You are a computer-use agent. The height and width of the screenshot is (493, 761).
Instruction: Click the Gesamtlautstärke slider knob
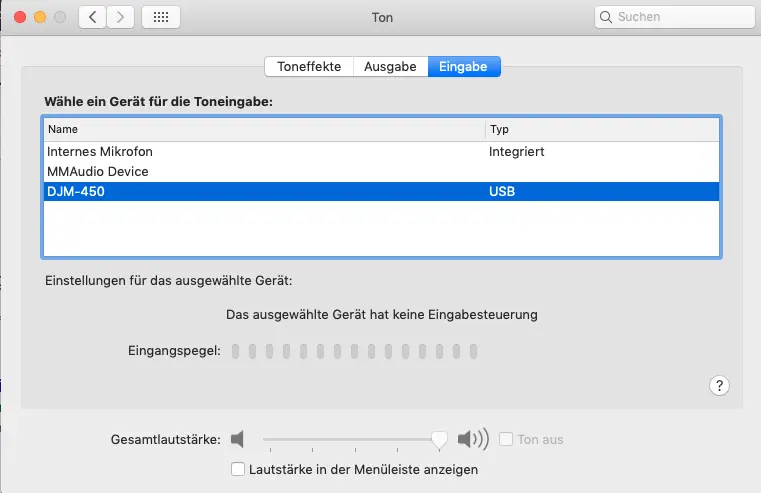coord(438,439)
